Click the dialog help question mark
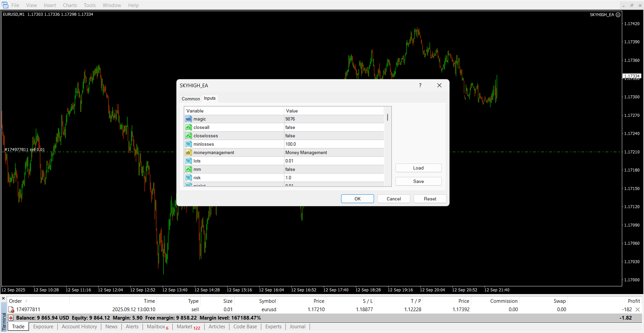 (420, 86)
